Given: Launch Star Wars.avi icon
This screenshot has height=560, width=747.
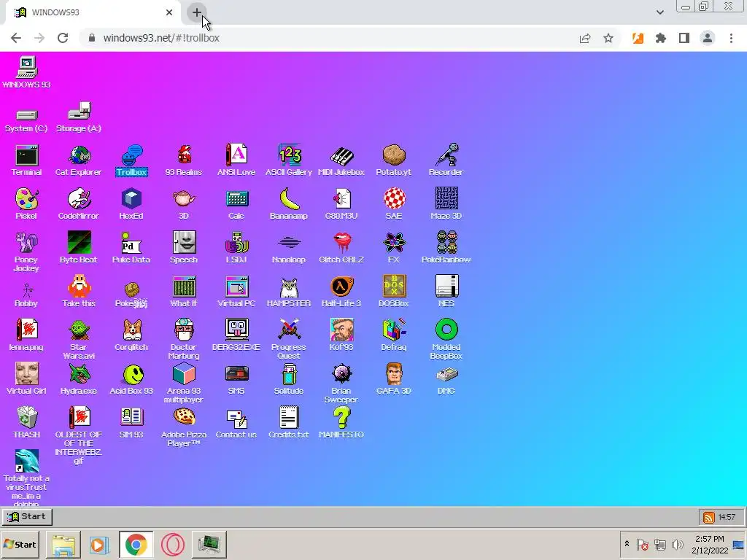Looking at the screenshot, I should coord(79,339).
